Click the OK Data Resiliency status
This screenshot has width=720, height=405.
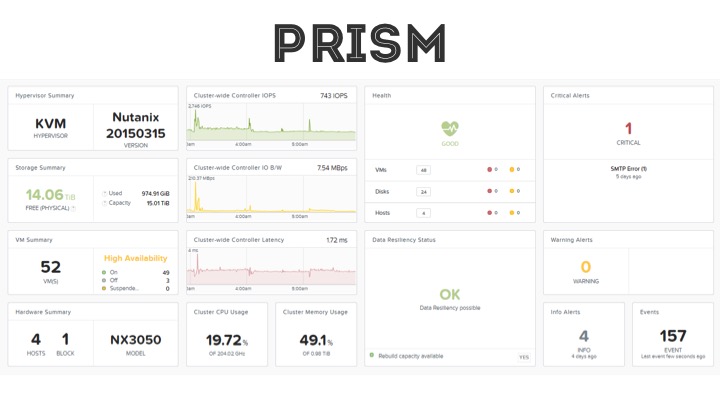coord(450,294)
